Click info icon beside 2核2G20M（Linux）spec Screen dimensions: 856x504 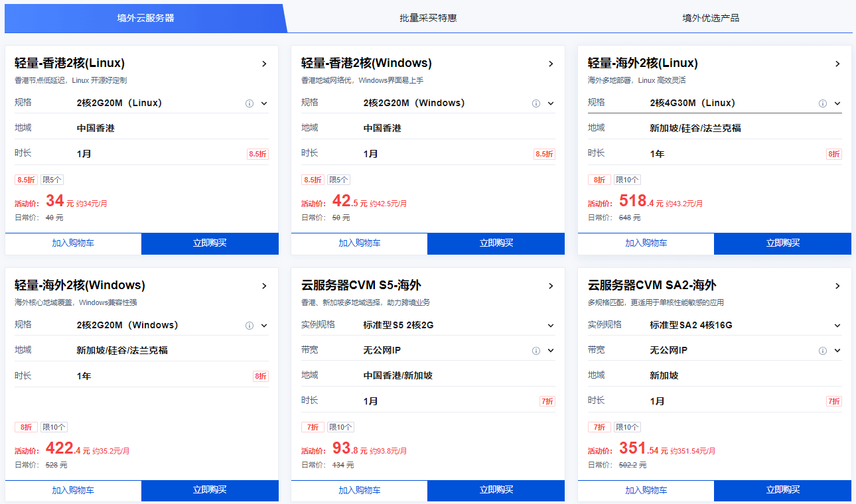point(250,103)
